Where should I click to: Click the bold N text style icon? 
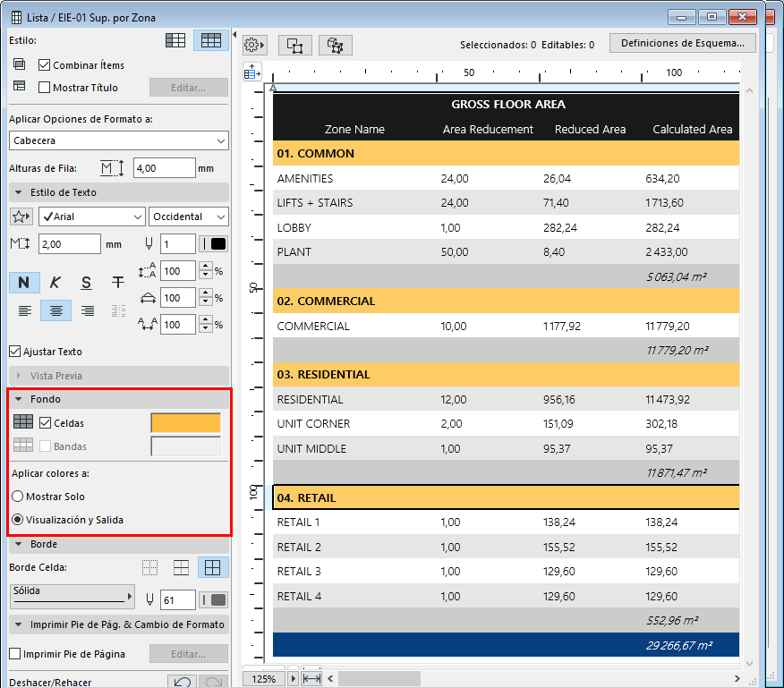[x=24, y=283]
